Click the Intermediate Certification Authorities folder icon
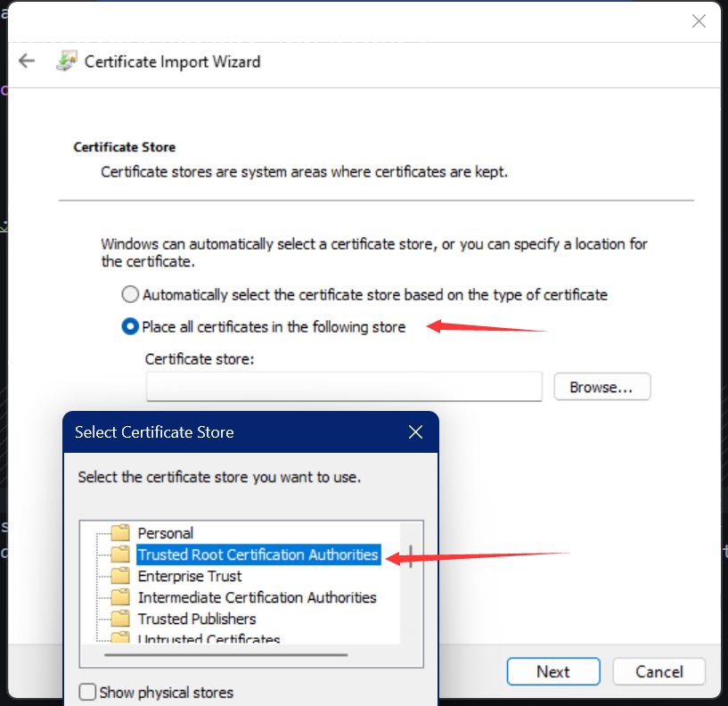Image resolution: width=728 pixels, height=706 pixels. pos(120,596)
